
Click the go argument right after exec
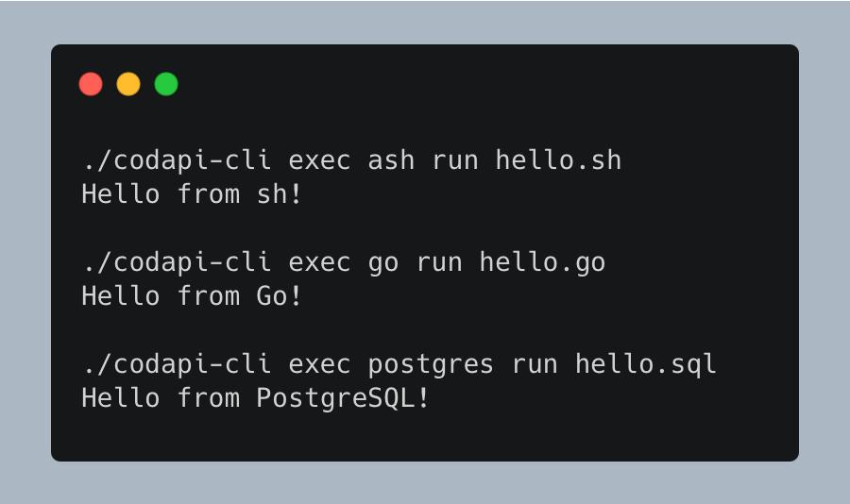tap(383, 263)
